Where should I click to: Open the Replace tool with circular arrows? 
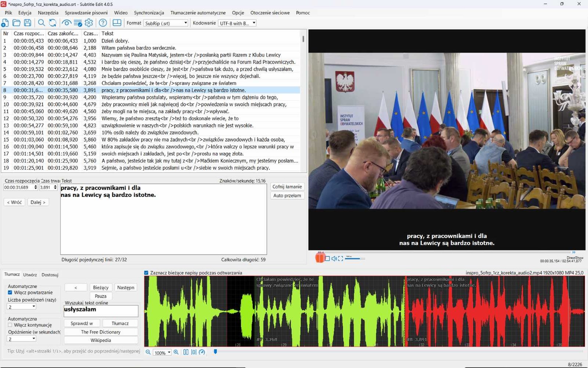53,23
